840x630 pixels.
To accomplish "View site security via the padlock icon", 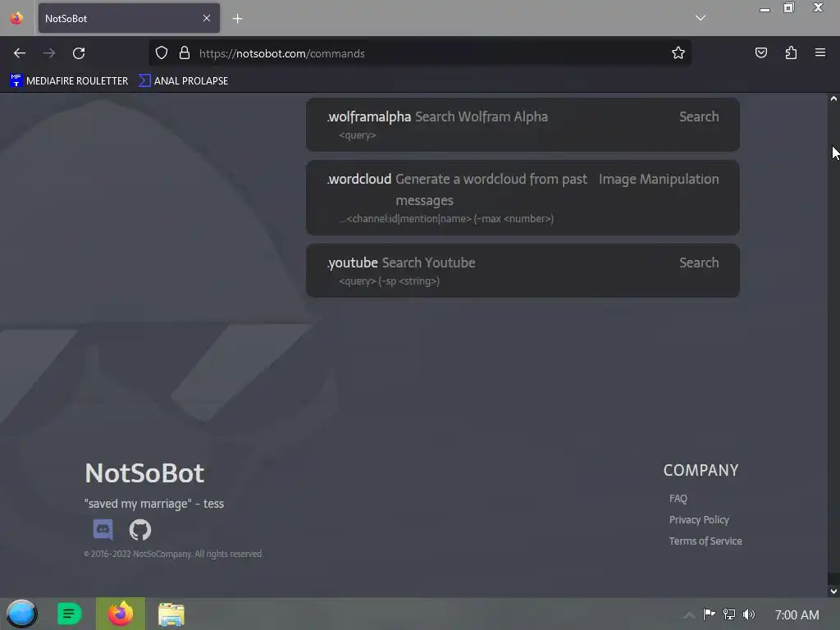I will (185, 52).
